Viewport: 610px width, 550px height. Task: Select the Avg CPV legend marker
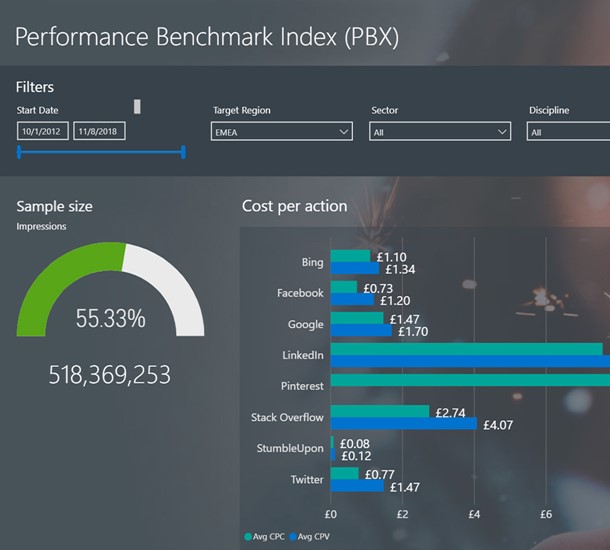coord(293,537)
